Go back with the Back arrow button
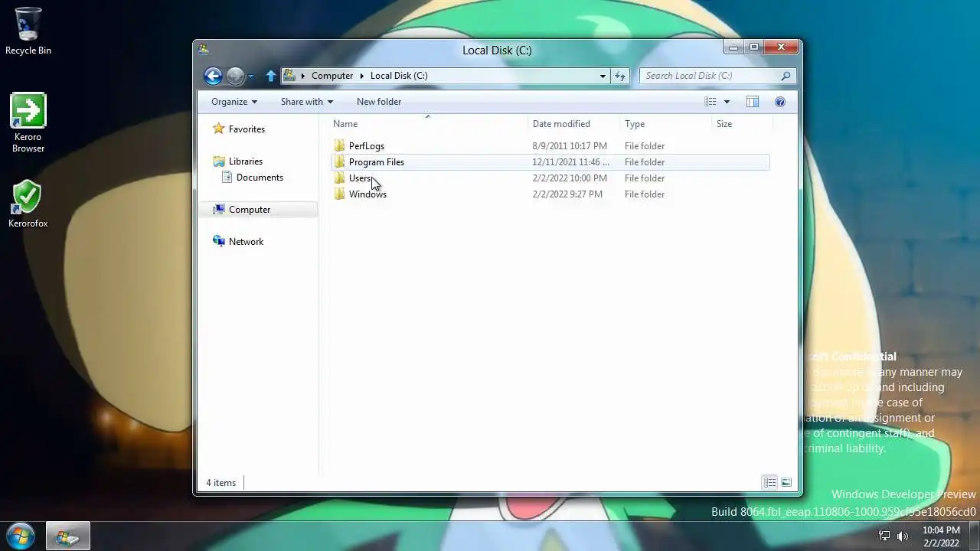 coord(214,76)
